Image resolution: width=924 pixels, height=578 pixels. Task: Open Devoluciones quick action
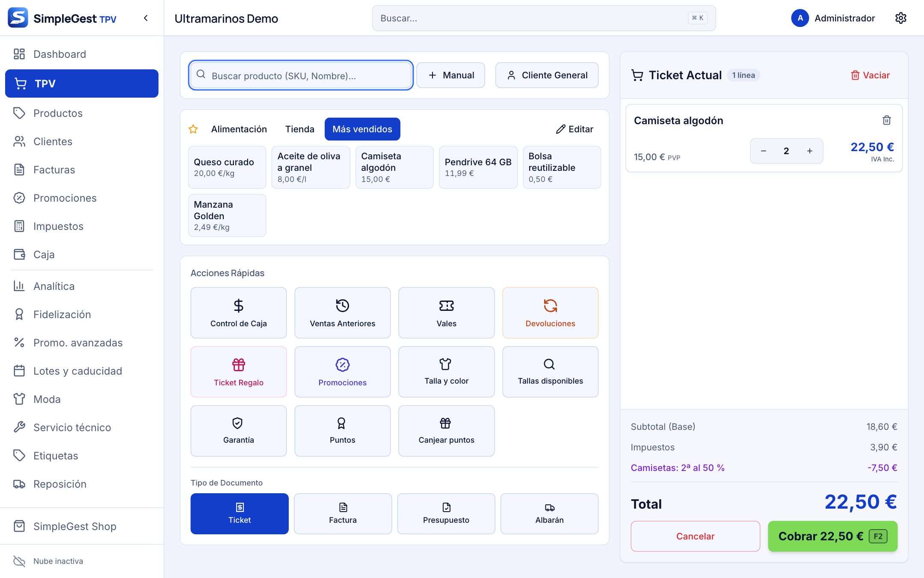(x=551, y=313)
